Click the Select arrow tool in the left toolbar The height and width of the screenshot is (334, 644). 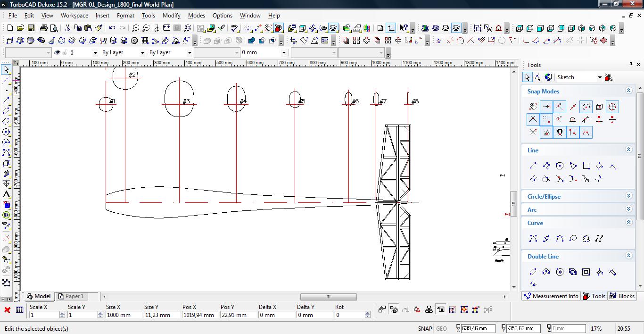(6, 70)
